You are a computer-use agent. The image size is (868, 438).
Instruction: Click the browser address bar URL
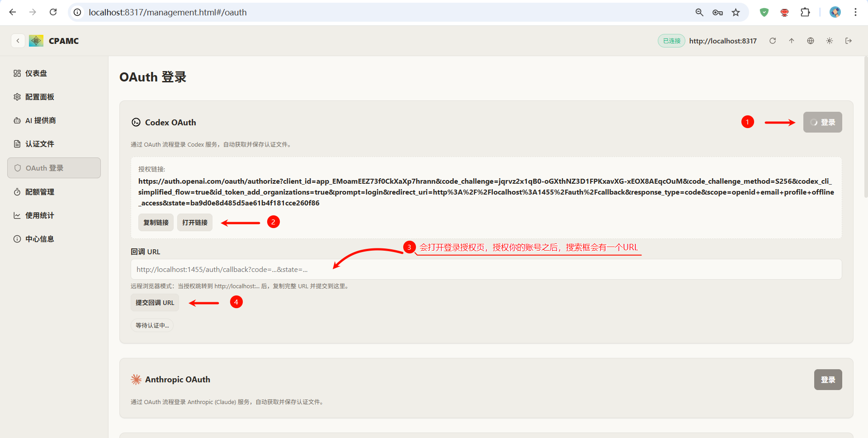pos(168,12)
